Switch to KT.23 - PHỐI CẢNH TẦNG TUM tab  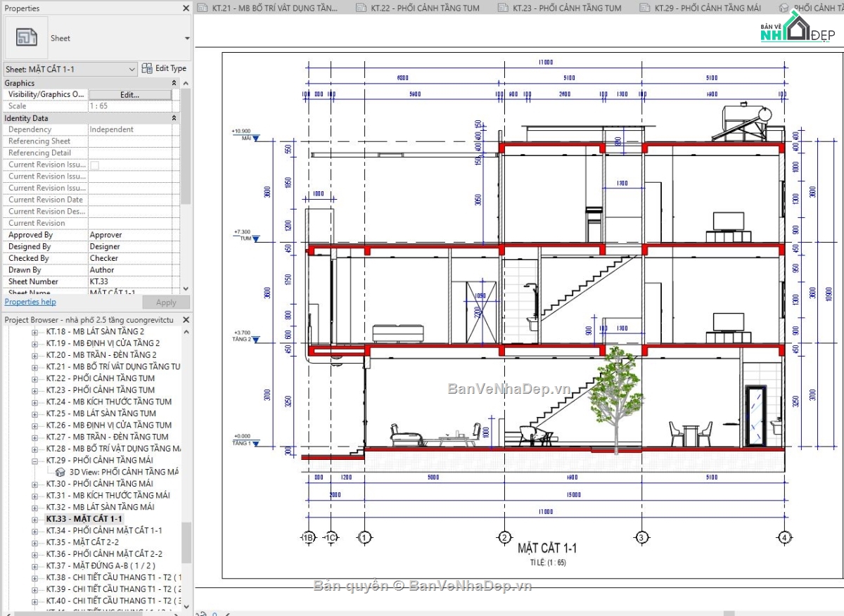coord(561,8)
